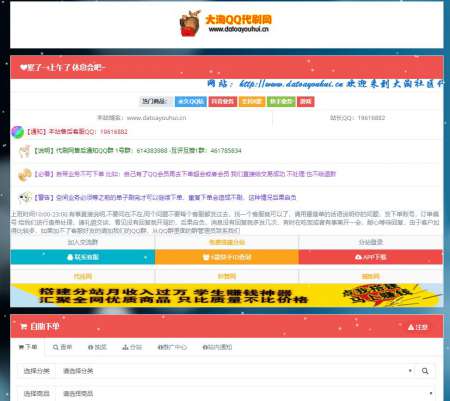Click the red heart announcement header bar

coord(227,67)
